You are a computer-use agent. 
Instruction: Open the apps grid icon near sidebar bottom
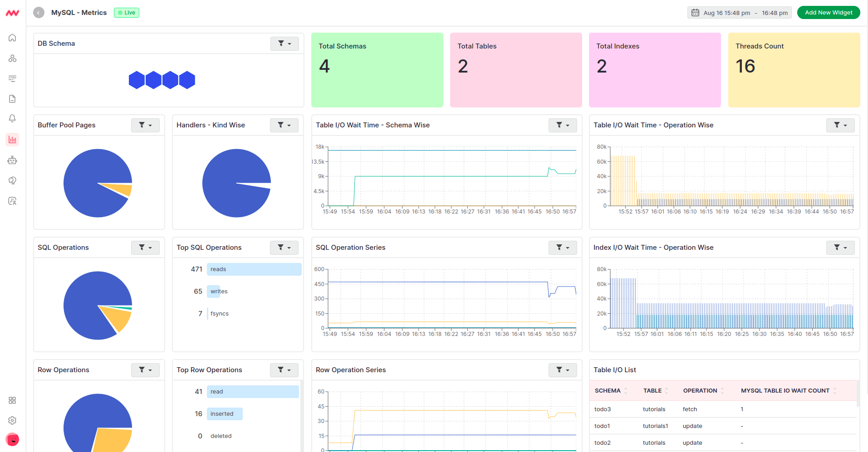click(12, 400)
